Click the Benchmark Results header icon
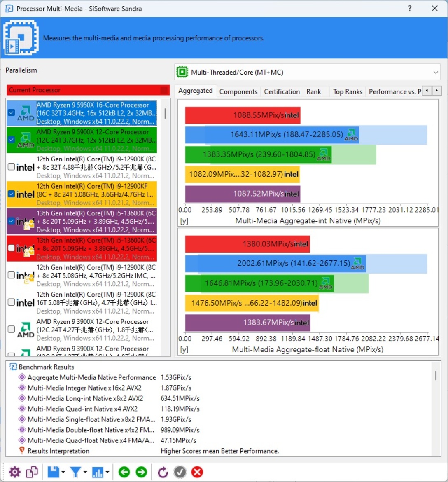The image size is (448, 482). coord(13,367)
